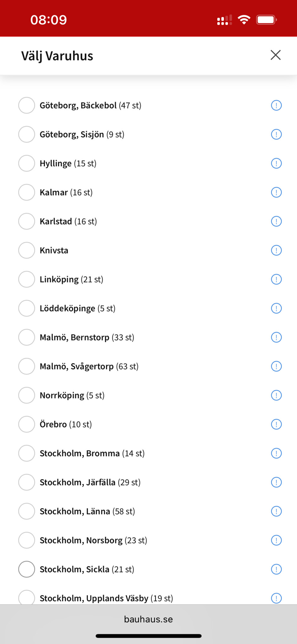Open info for Stockholm, Länna store
Viewport: 297px width, 644px height.
coord(276,511)
